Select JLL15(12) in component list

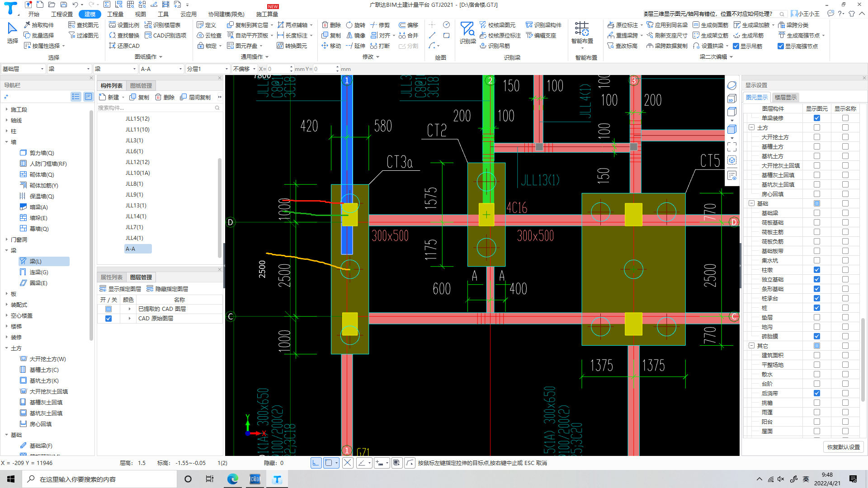(x=137, y=119)
